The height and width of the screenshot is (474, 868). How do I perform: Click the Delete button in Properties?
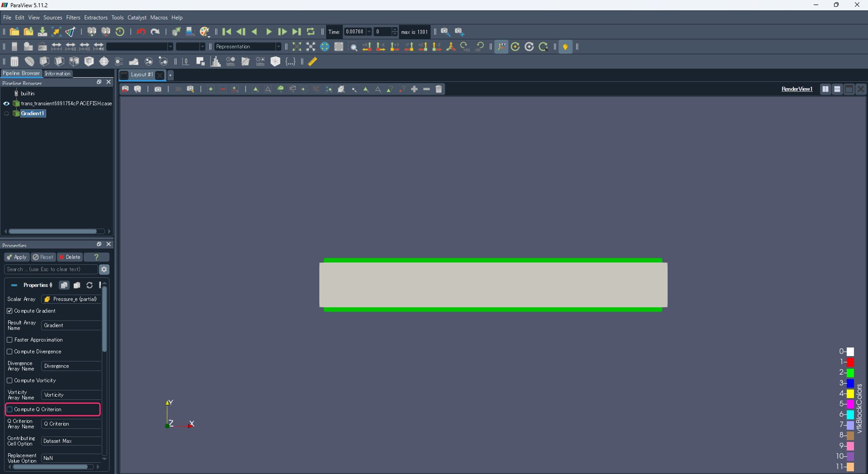[70, 257]
